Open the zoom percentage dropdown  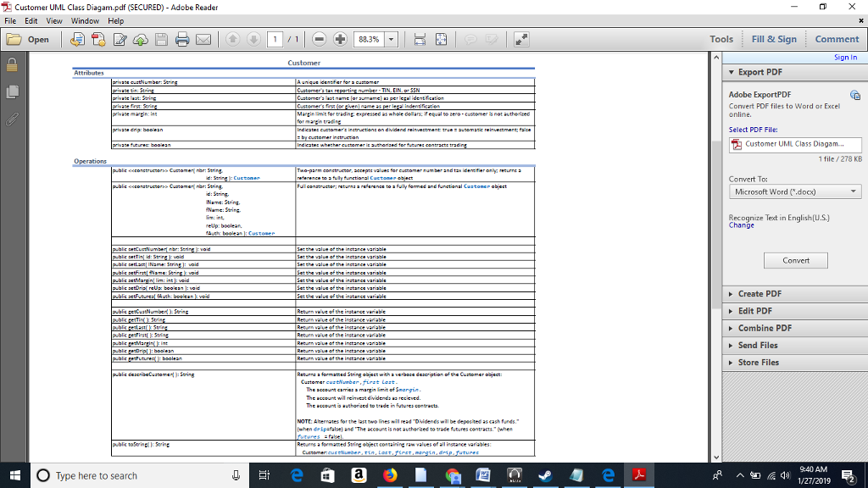[x=390, y=39]
